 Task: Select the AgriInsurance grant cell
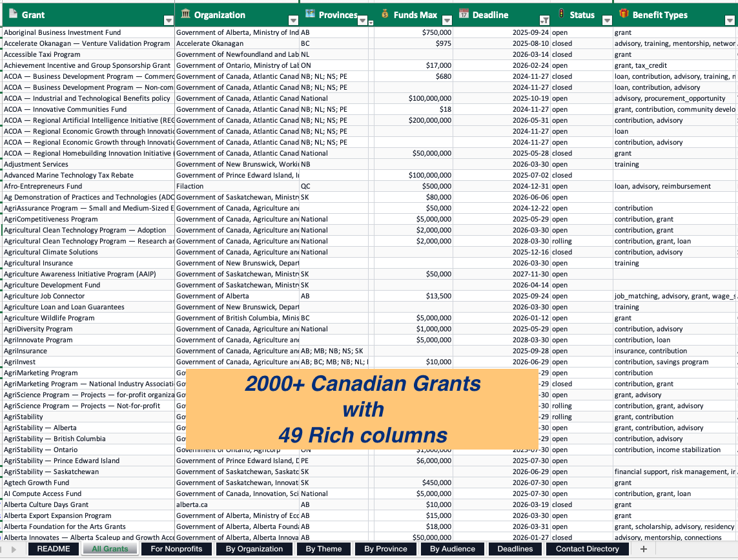(x=88, y=351)
